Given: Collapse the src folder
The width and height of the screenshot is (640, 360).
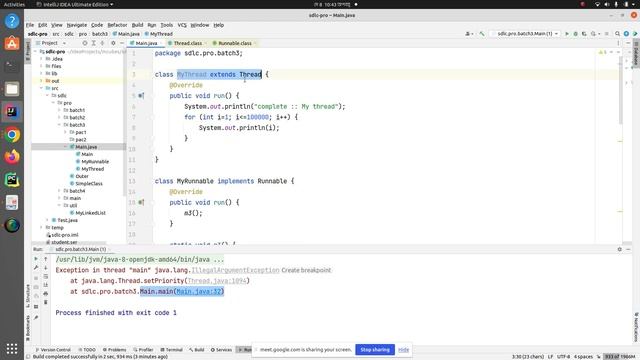Looking at the screenshot, I should point(42,88).
